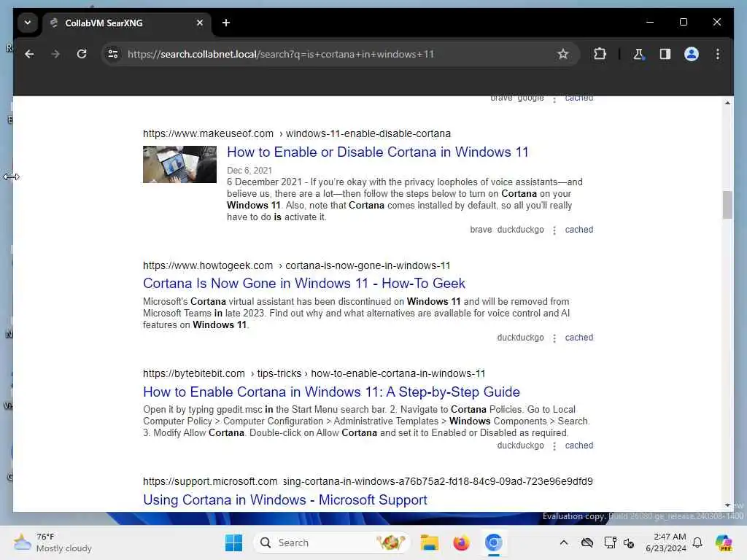Image resolution: width=747 pixels, height=560 pixels.
Task: Click the makeuseof result thumbnail image
Action: (x=179, y=164)
